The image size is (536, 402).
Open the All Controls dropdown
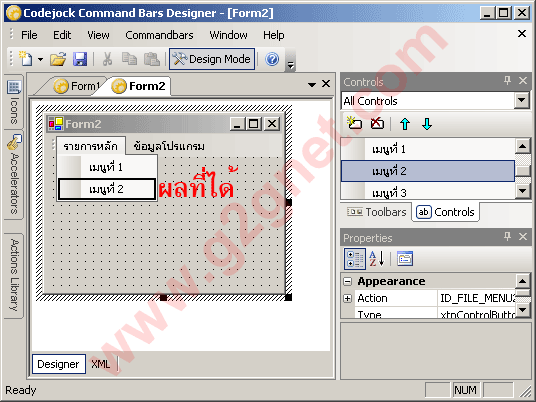(x=522, y=100)
